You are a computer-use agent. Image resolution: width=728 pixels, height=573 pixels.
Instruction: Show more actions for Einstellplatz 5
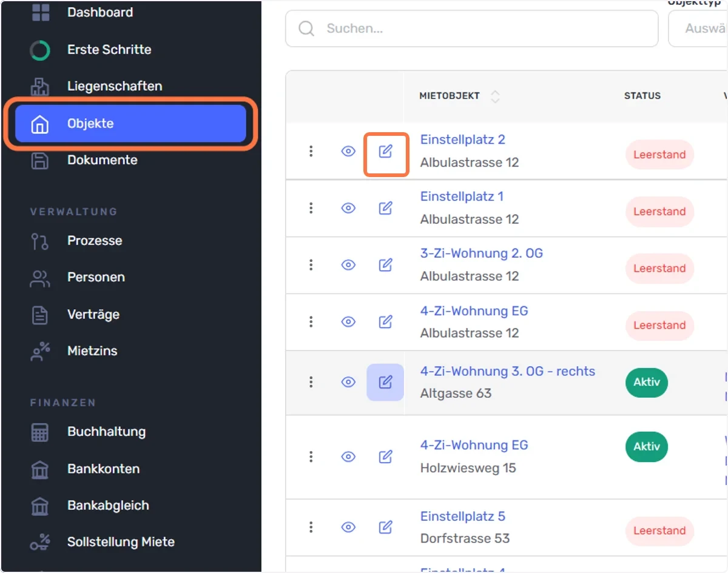311,527
